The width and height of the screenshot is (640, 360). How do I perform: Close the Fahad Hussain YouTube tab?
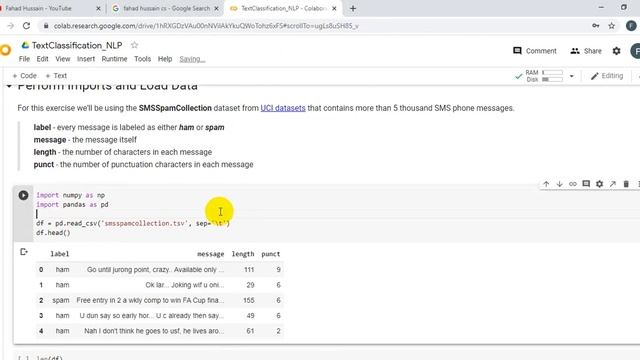point(98,8)
